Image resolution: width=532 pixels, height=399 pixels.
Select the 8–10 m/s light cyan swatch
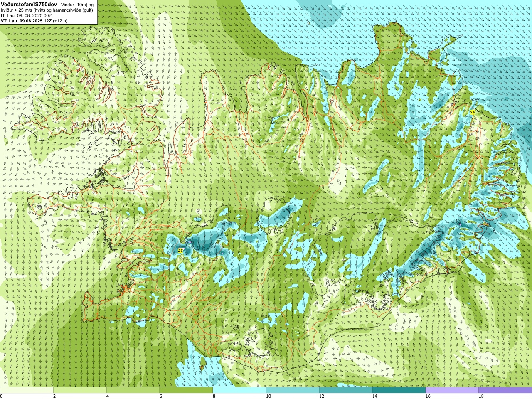point(239,390)
